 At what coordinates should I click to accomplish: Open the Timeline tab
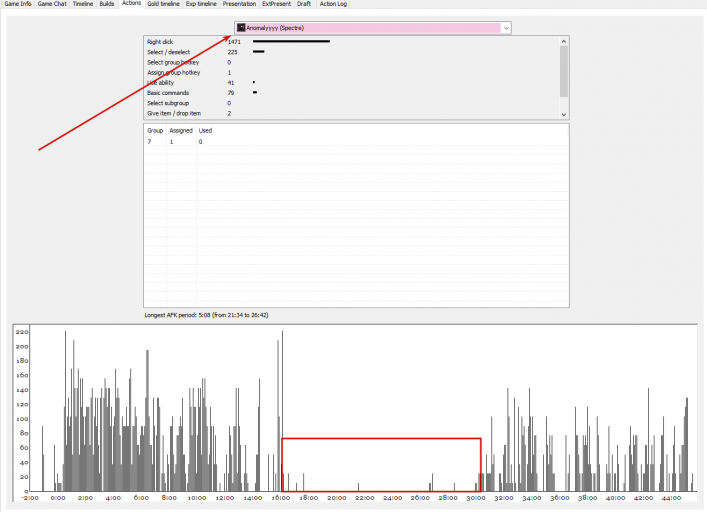(83, 4)
